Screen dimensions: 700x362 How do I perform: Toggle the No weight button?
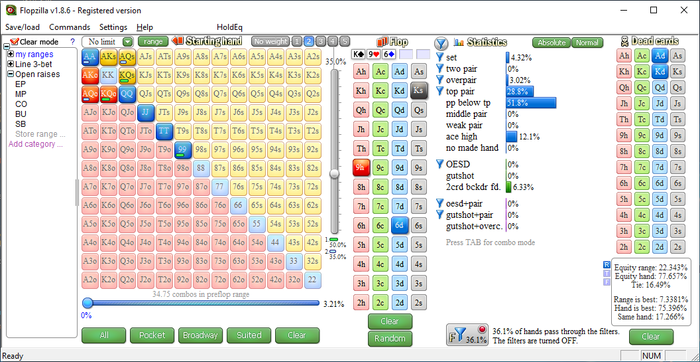pos(271,42)
